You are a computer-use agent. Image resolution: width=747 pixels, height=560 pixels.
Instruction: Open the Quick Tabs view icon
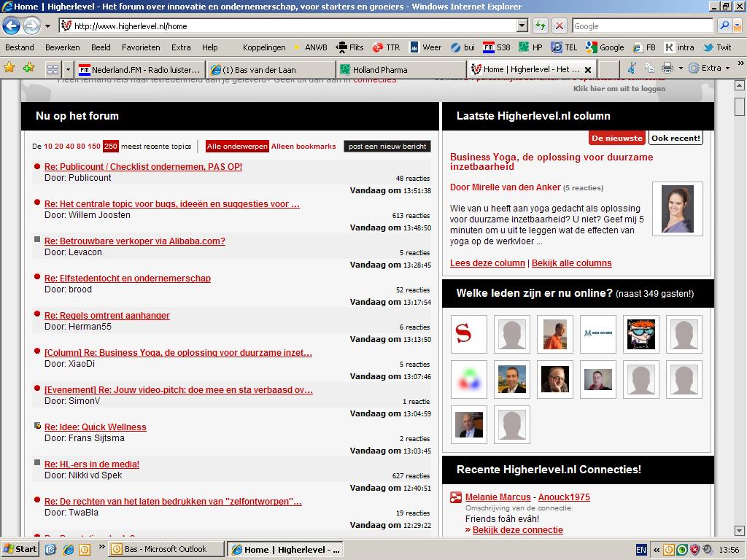53,69
